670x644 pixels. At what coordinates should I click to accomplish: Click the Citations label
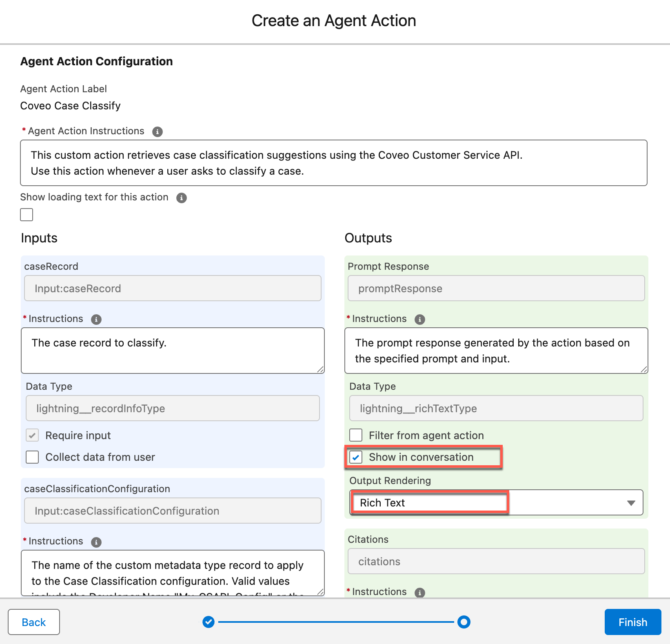tap(368, 540)
